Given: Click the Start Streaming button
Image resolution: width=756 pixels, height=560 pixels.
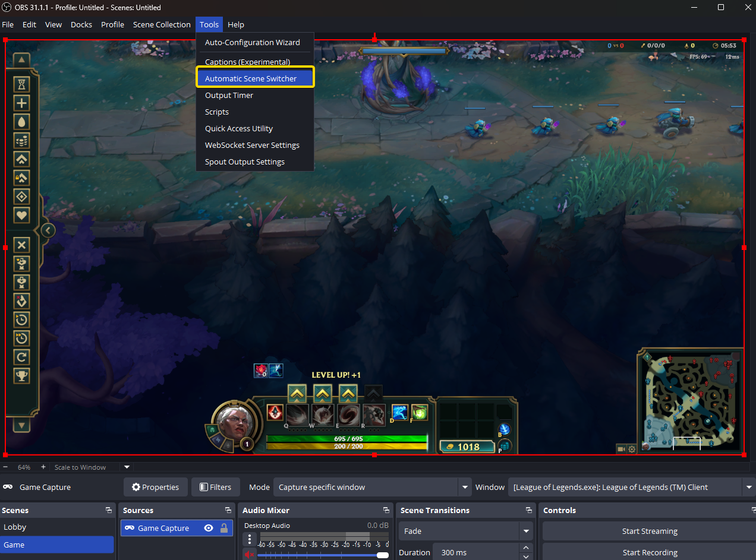Looking at the screenshot, I should [649, 531].
